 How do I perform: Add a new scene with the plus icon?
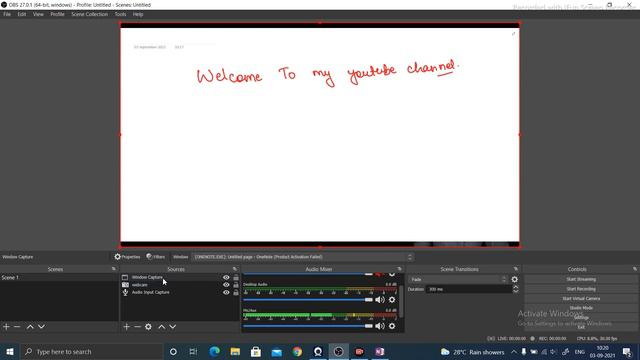[x=6, y=327]
